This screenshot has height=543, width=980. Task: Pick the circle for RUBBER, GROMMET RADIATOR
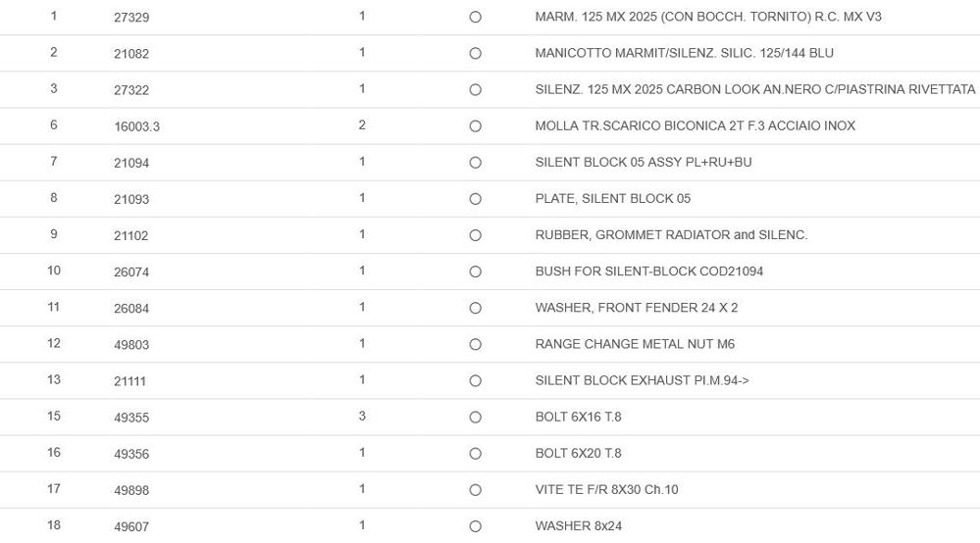pos(475,235)
